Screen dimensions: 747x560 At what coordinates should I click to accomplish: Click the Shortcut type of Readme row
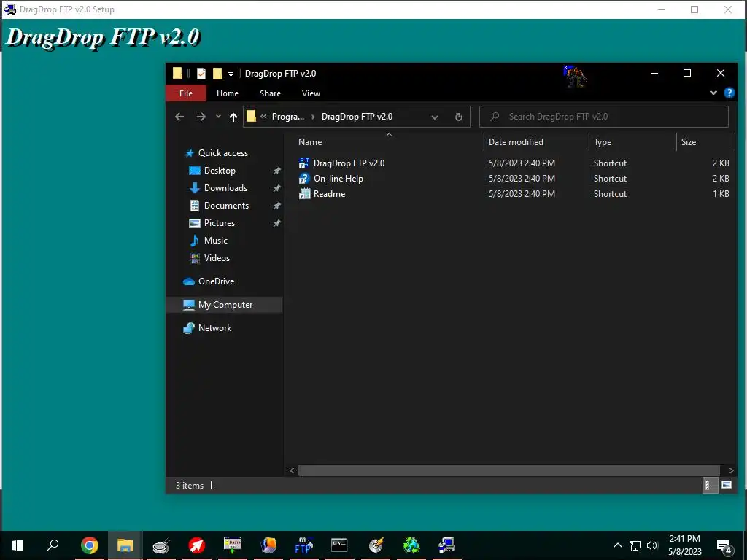[610, 194]
